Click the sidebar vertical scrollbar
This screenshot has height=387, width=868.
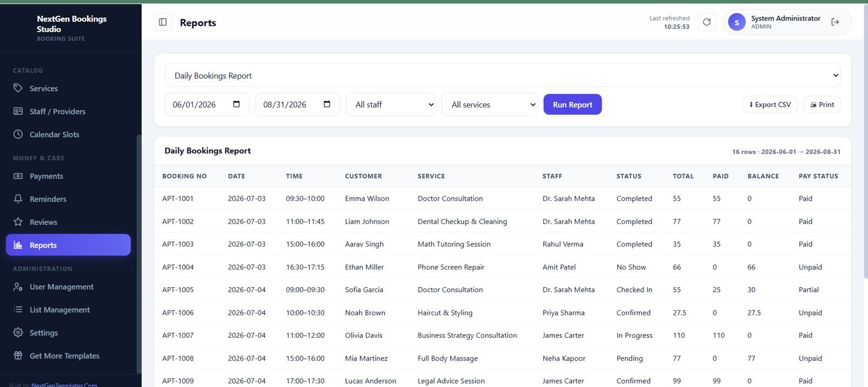[139, 254]
